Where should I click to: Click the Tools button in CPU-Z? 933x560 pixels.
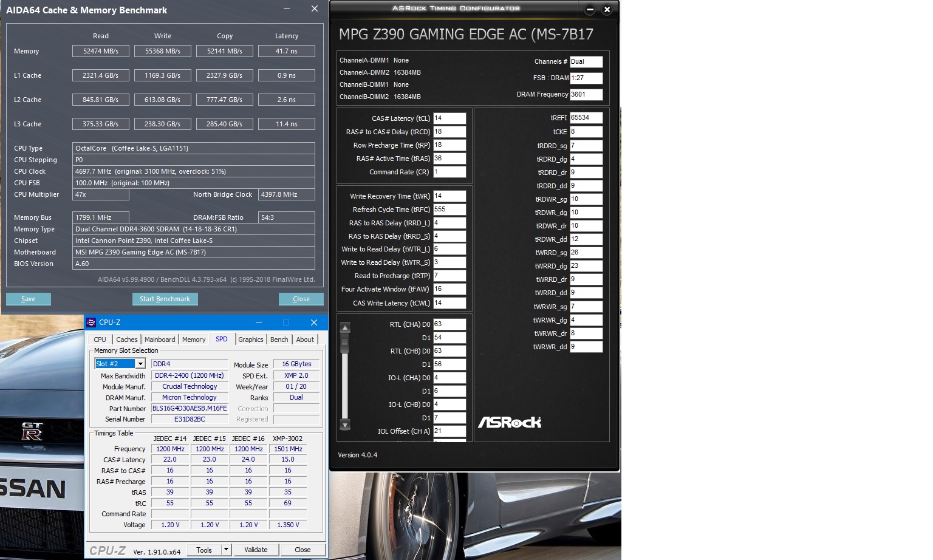click(204, 550)
